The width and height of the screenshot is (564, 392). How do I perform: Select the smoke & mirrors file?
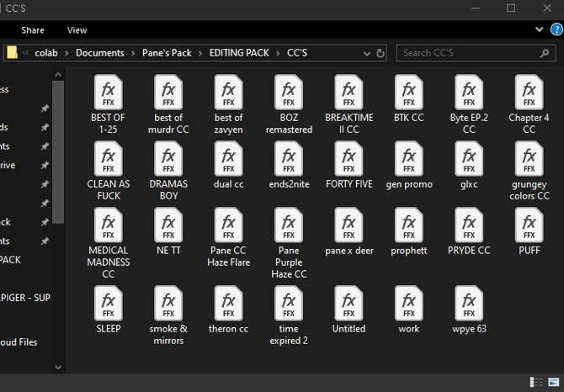[x=168, y=315]
